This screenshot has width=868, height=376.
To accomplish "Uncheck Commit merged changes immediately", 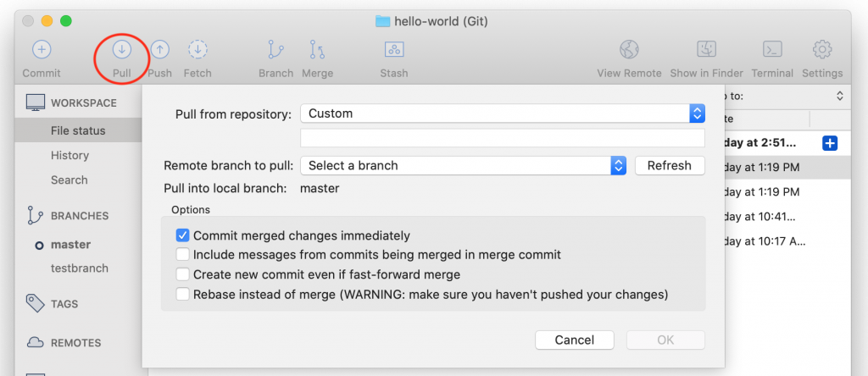I will (x=182, y=235).
